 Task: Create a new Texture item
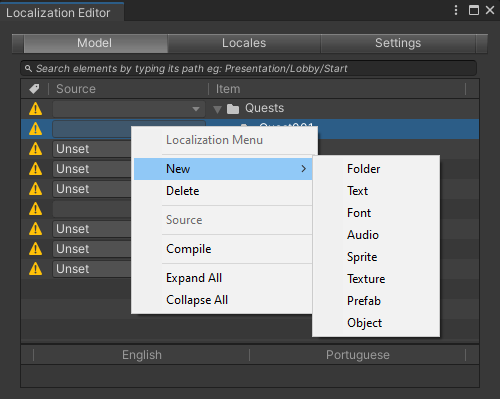(376, 279)
